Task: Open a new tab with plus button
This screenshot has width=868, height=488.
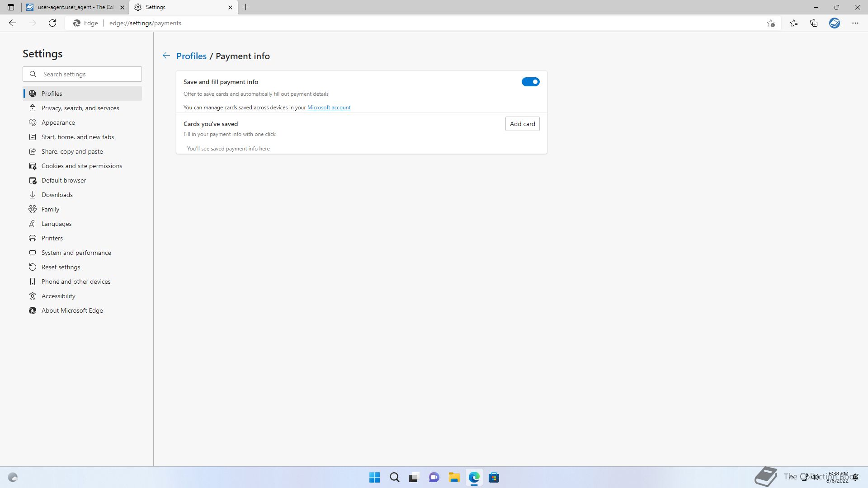Action: [x=246, y=7]
